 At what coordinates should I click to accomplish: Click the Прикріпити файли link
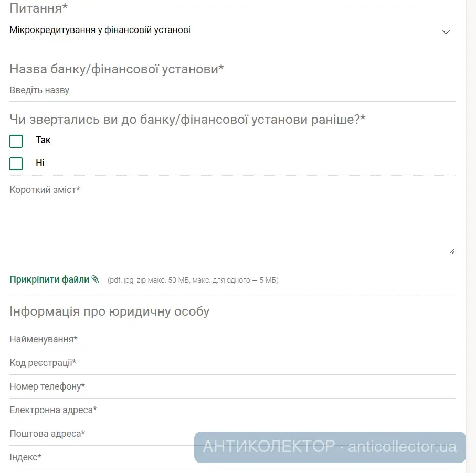click(49, 279)
